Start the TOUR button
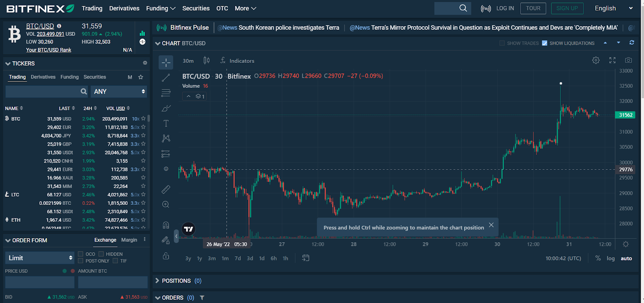This screenshot has width=644, height=303. point(533,8)
